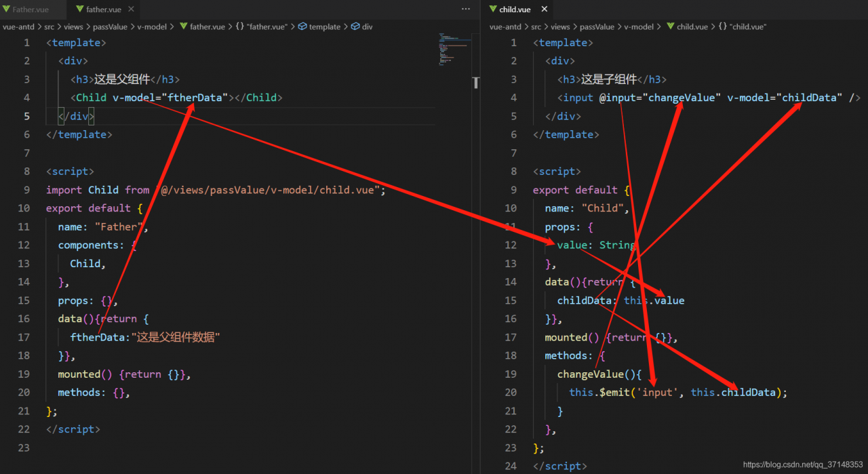The height and width of the screenshot is (474, 868).
Task: Click "changeValue(){" method definition on line 19
Action: (x=599, y=374)
